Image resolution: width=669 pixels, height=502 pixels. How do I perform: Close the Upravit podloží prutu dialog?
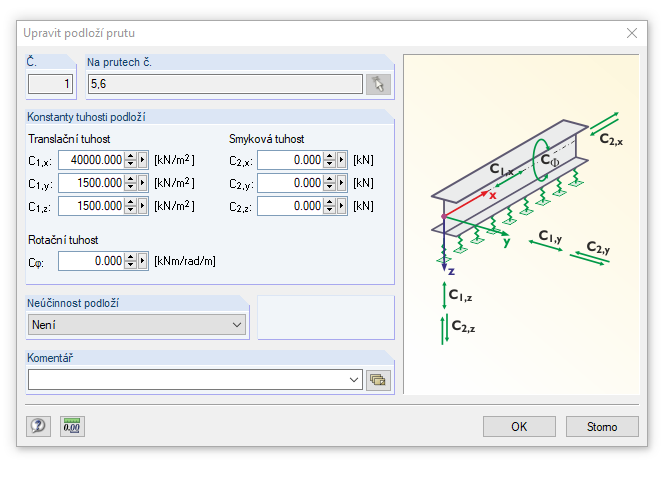tap(632, 33)
